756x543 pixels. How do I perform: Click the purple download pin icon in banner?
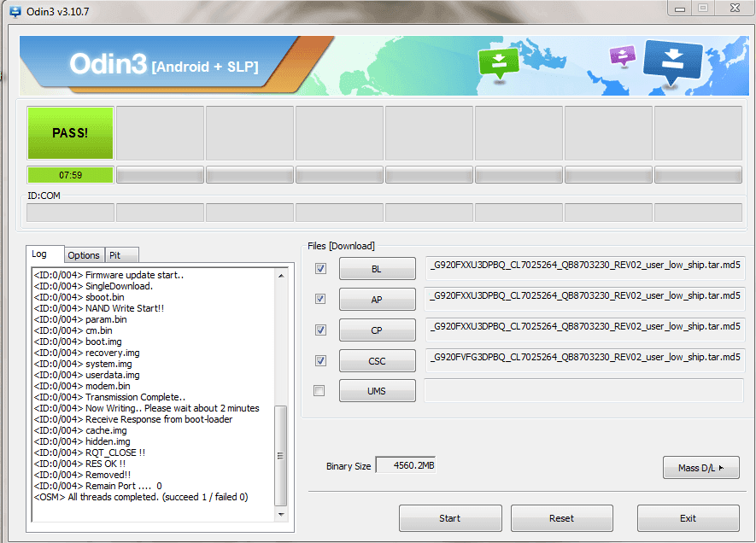coord(623,55)
